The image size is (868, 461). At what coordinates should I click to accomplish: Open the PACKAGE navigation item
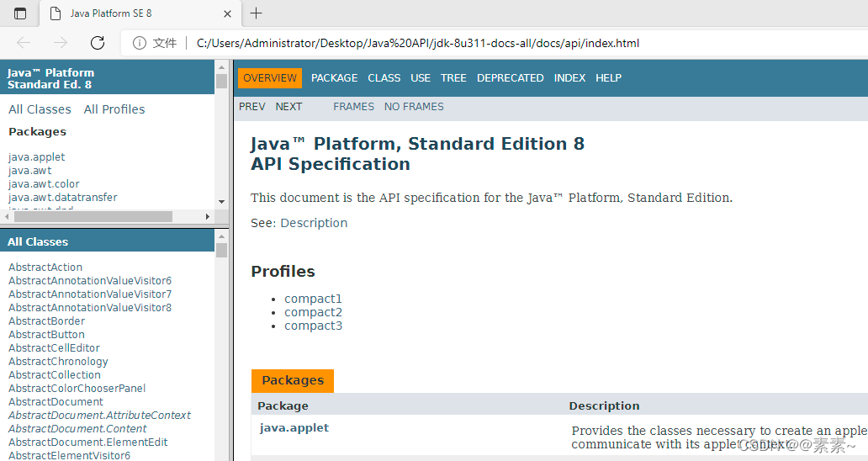click(x=335, y=78)
